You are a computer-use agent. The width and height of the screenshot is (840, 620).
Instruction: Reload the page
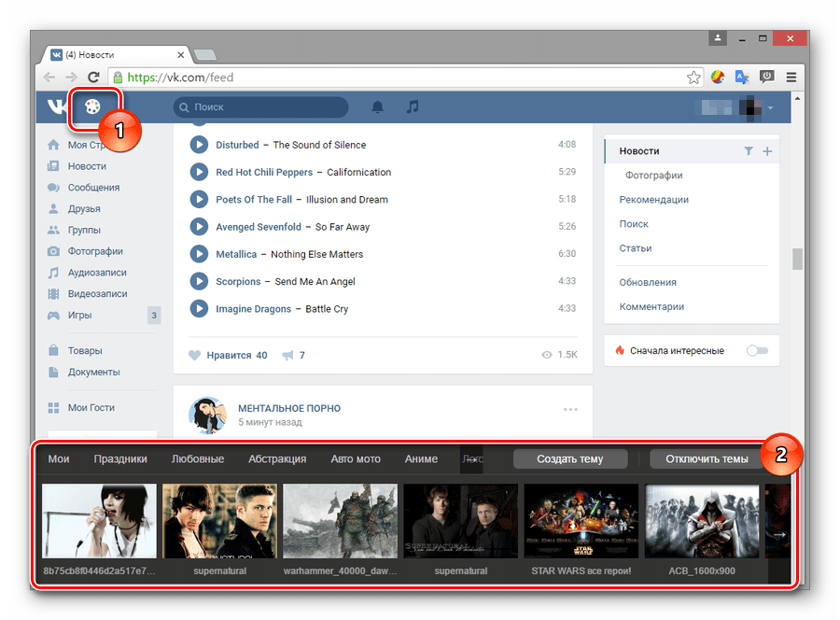click(93, 77)
